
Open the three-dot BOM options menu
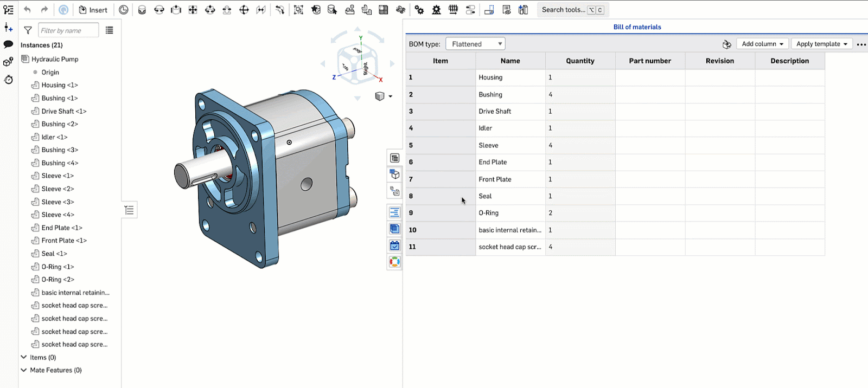861,44
